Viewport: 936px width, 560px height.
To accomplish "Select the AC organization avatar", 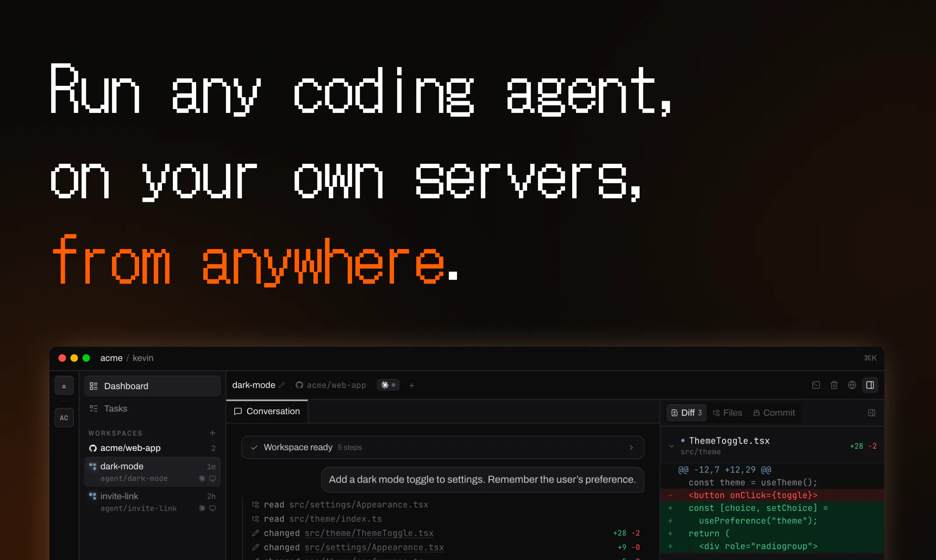I will [64, 418].
